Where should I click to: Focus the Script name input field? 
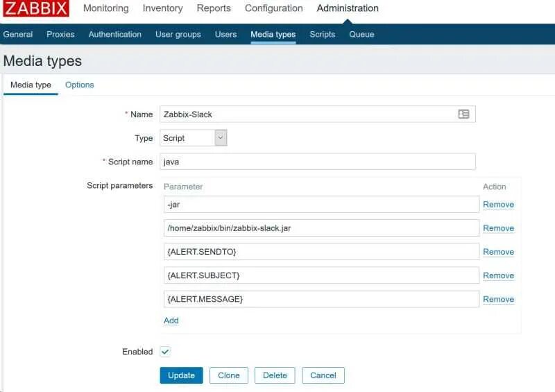(x=318, y=162)
